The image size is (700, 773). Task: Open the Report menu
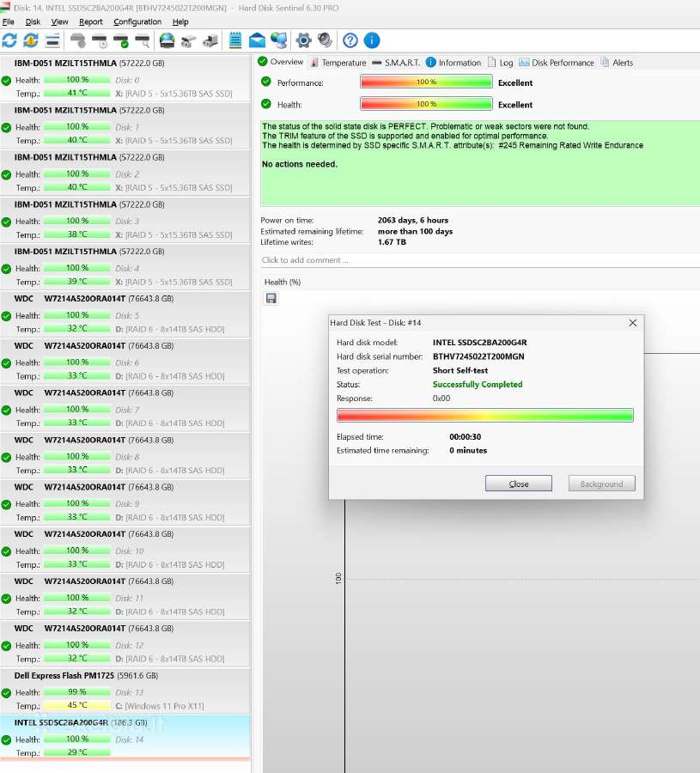tap(91, 21)
